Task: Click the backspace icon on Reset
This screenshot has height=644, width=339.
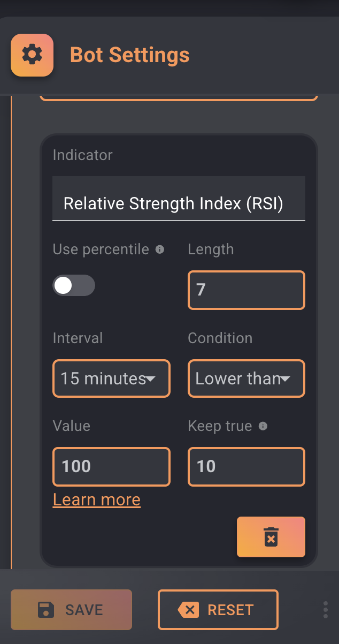Action: coord(188,610)
